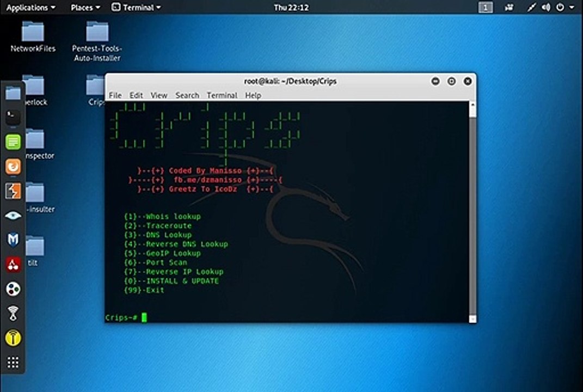Click the {0}--INSTALL & UPDATE line
Screen dimensions: 583x392
pos(171,281)
